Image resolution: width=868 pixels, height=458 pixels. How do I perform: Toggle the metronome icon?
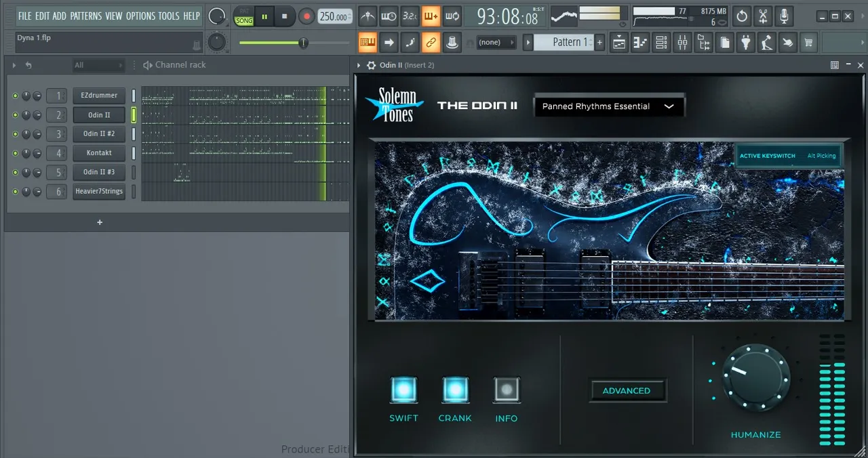pyautogui.click(x=368, y=16)
